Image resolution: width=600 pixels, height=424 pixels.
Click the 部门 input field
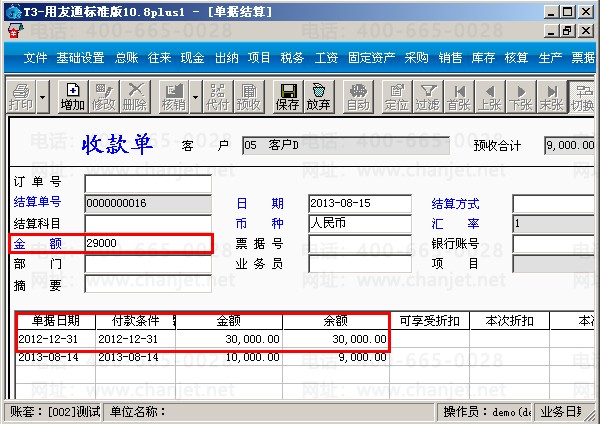[148, 264]
